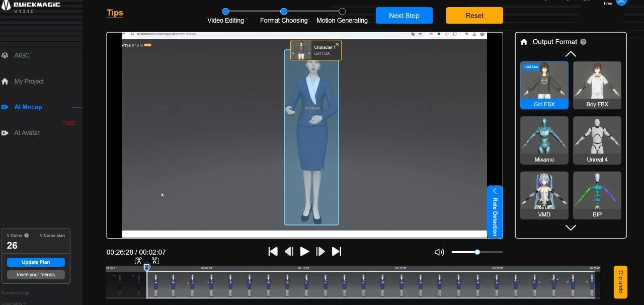Collapse the Role Detection side panel
The image size is (644, 305).
495,191
